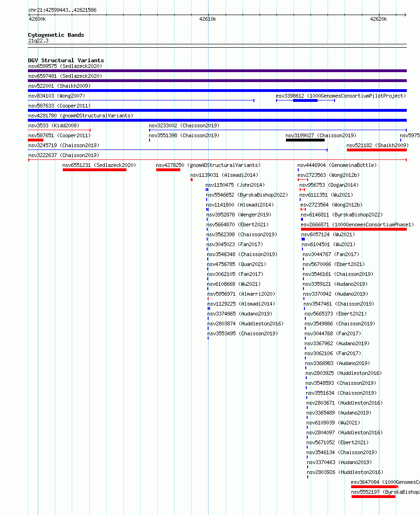Click nsv1141800 (Alsmadi2014) label
The image size is (420, 515).
coord(240,205)
